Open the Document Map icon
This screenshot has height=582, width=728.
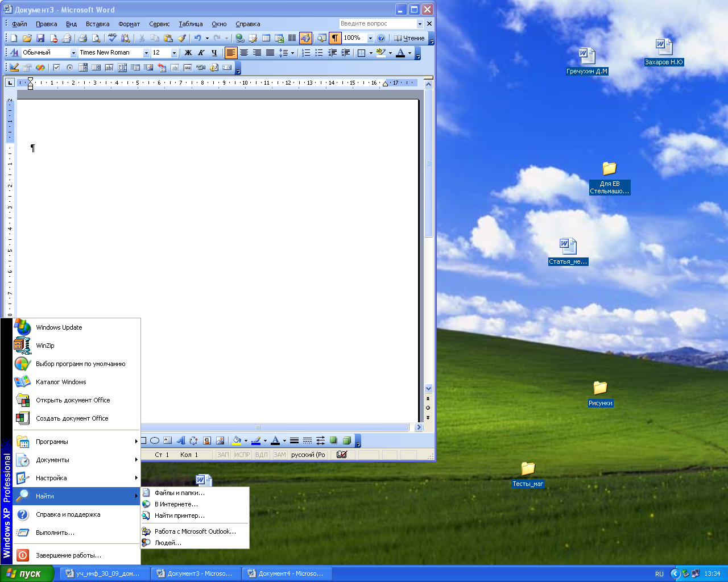[x=322, y=38]
